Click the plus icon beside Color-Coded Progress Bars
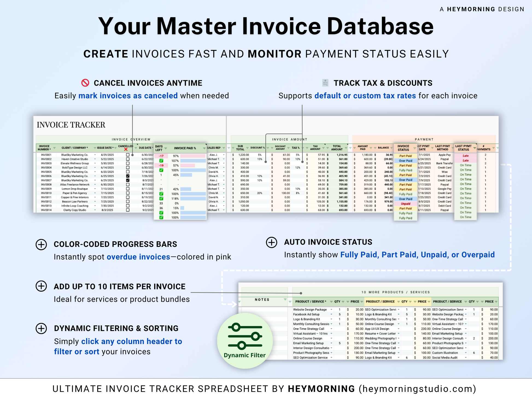Screen dimensions: 532x399 tap(41, 244)
